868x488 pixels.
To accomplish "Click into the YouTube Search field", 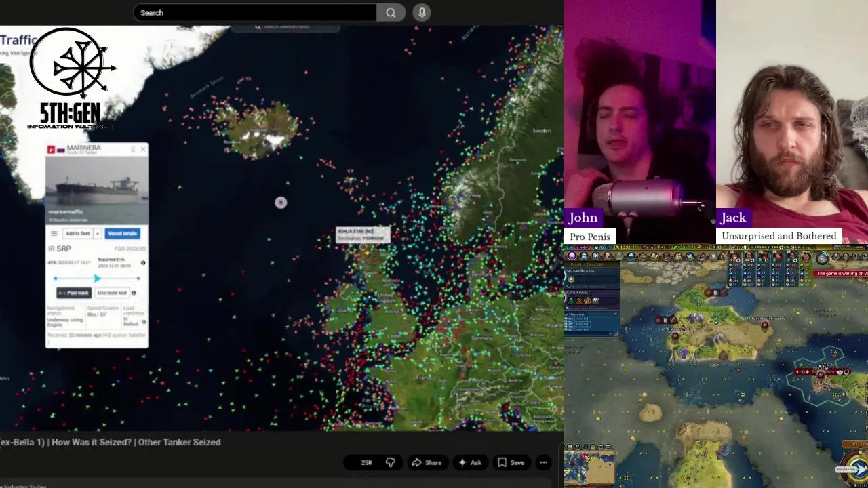I will (x=255, y=12).
